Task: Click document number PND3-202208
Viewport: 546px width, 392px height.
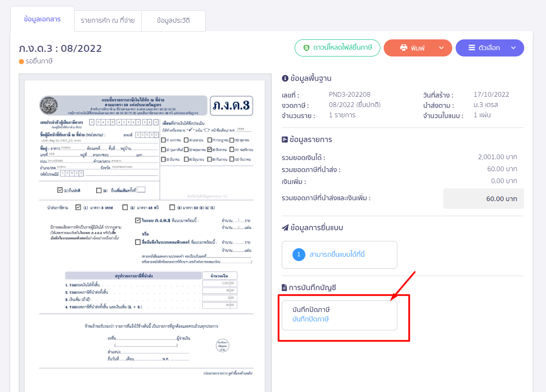Action: 349,95
